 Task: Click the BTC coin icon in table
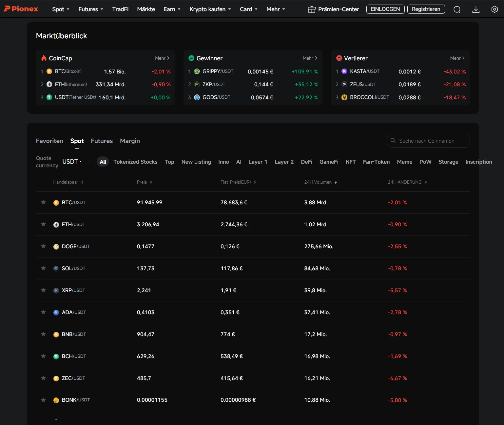[x=56, y=203]
